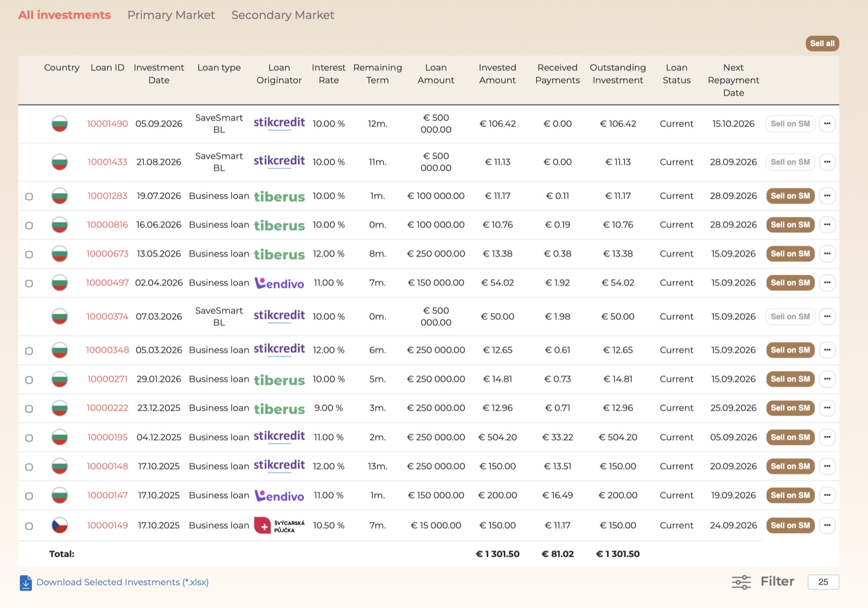Select checkbox for loan 10000271
This screenshot has width=868, height=608.
(x=29, y=380)
